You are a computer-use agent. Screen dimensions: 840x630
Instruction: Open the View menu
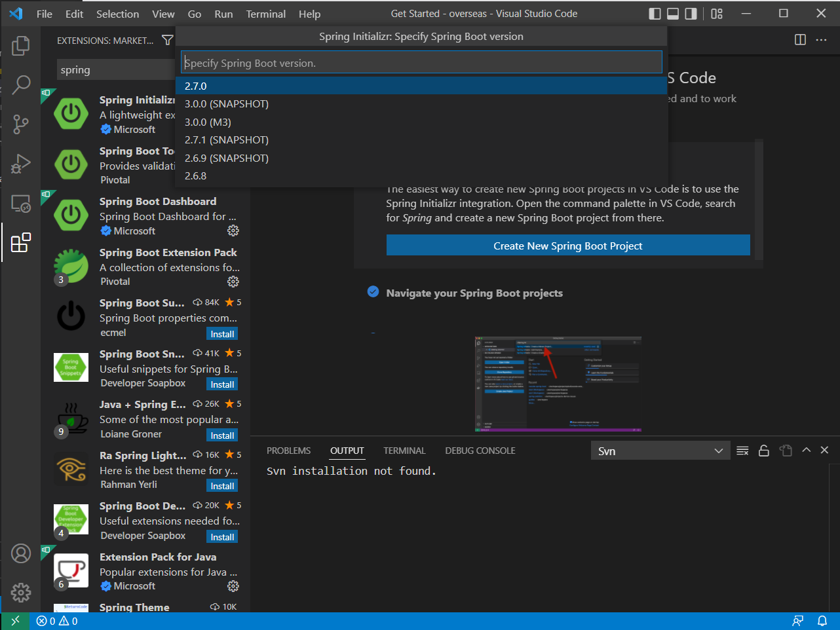[x=163, y=14]
